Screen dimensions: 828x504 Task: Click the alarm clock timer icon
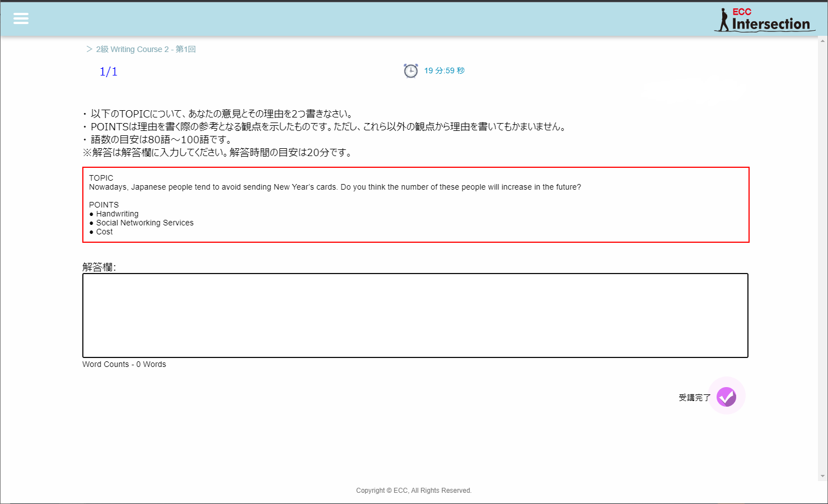pos(411,70)
